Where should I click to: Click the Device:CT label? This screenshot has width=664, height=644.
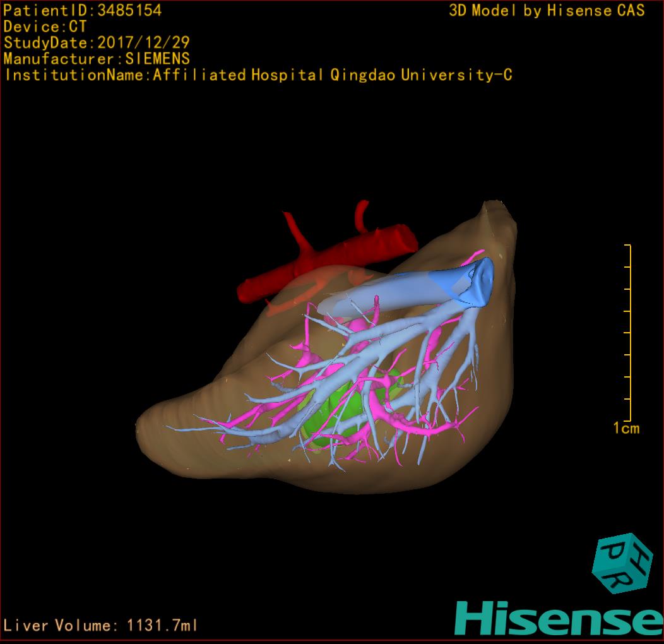(45, 27)
